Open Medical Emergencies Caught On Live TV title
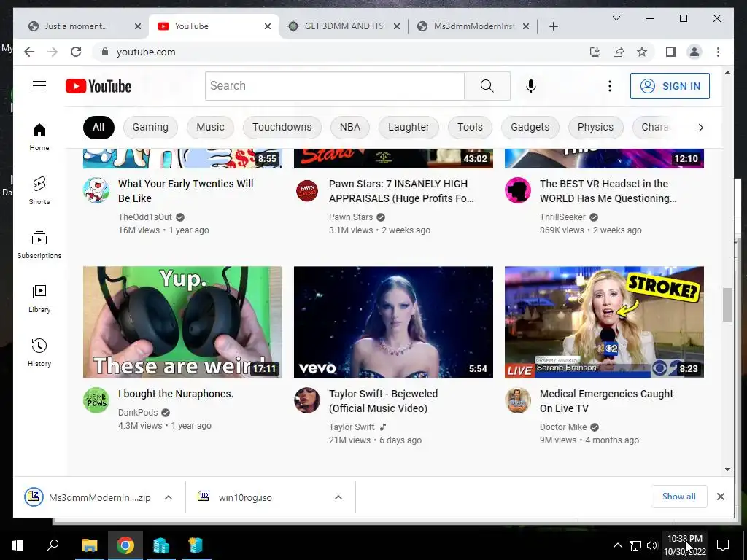The width and height of the screenshot is (747, 560). pos(606,401)
